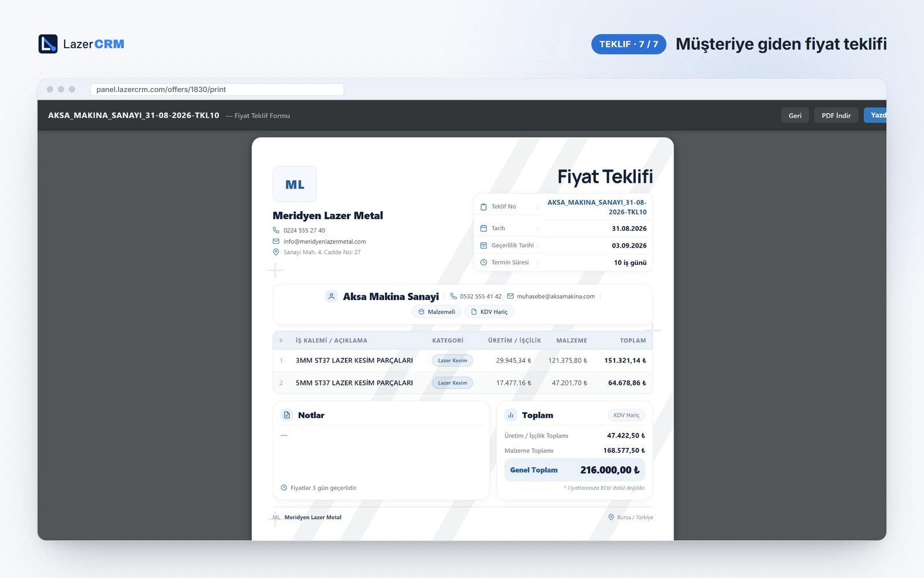
Task: Click the ÜRETİM / İŞÇİLİK column header
Action: click(x=515, y=340)
